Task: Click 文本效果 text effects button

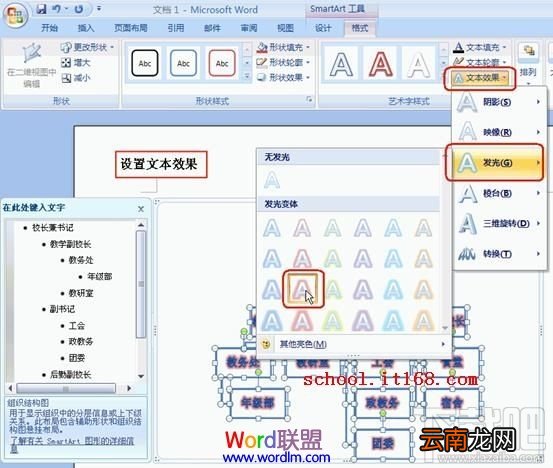Action: pyautogui.click(x=480, y=78)
